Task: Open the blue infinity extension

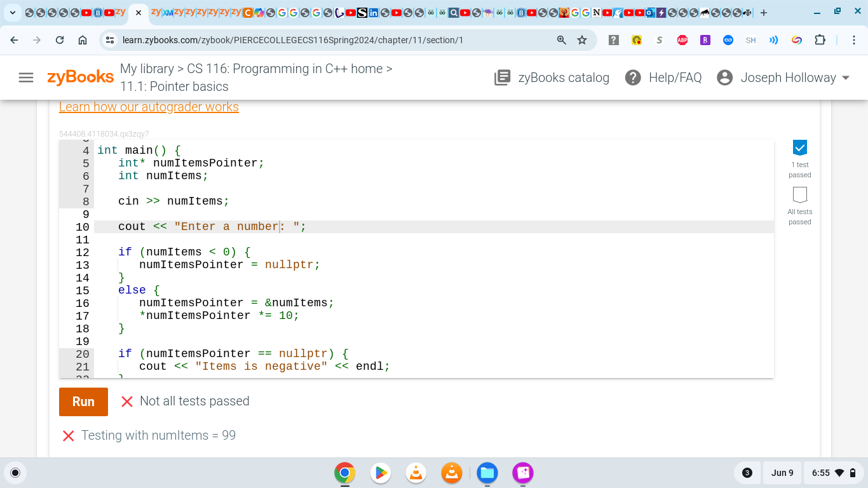Action: point(728,40)
